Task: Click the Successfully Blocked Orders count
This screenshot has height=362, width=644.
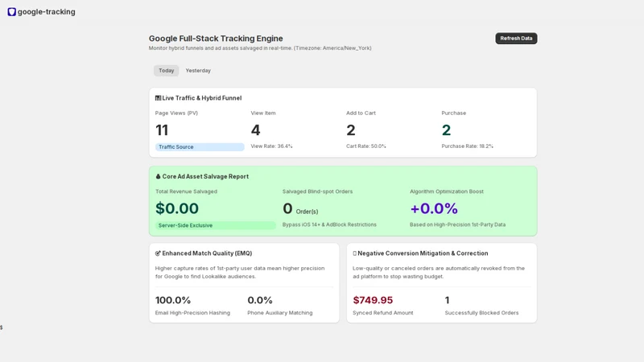Action: pyautogui.click(x=448, y=300)
